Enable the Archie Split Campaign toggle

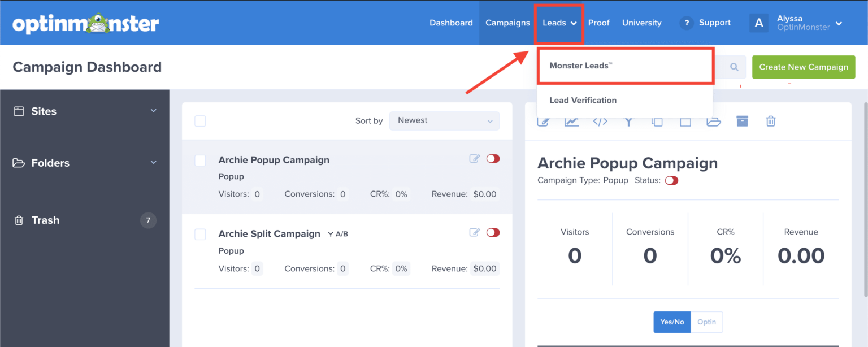pyautogui.click(x=492, y=232)
